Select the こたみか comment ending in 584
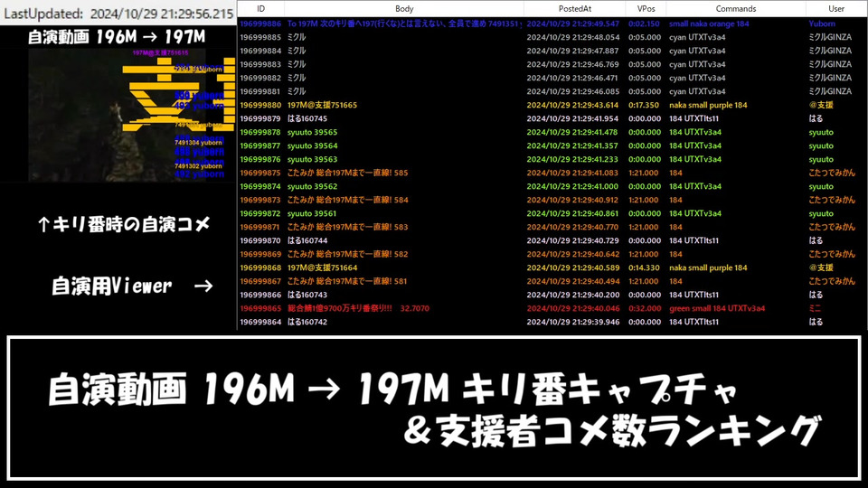 tap(347, 200)
